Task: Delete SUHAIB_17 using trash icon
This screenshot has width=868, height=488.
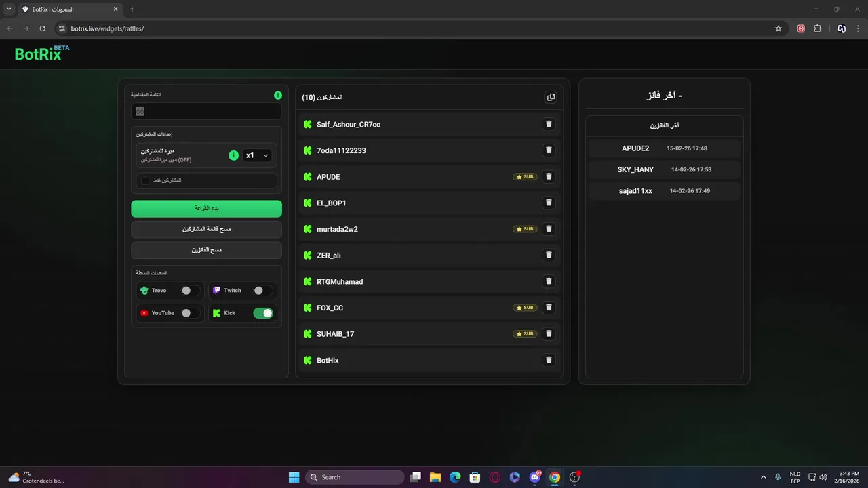Action: click(x=549, y=333)
